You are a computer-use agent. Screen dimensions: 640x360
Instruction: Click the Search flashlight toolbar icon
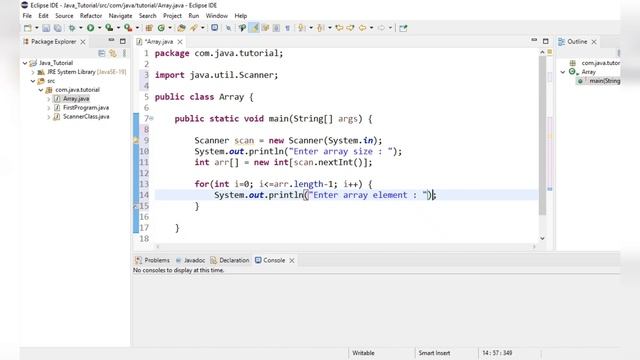pyautogui.click(x=193, y=28)
